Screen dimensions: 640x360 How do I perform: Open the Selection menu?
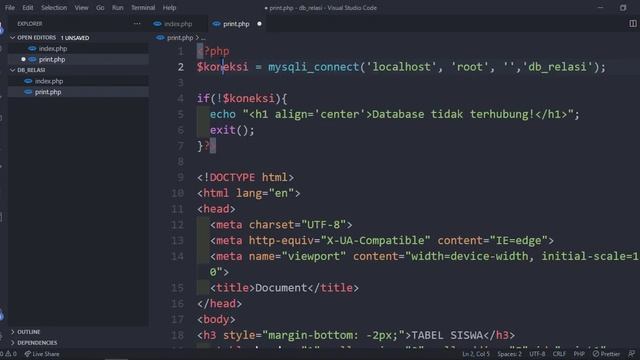point(54,8)
